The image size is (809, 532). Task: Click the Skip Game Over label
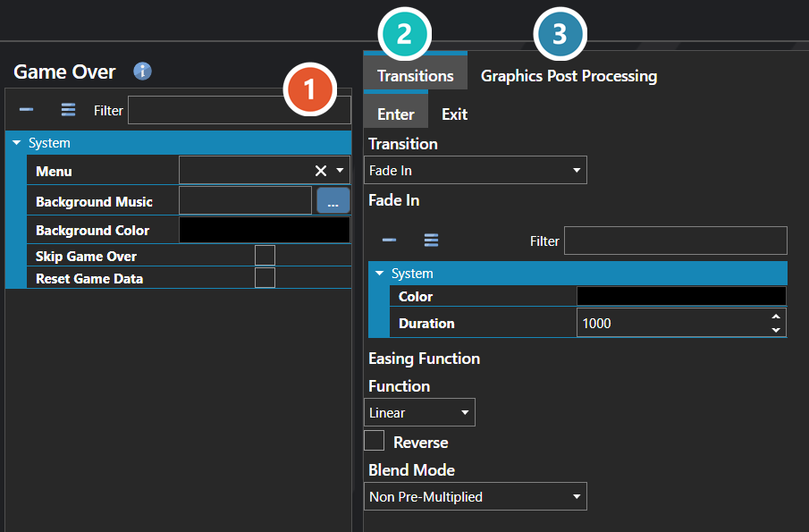point(86,257)
